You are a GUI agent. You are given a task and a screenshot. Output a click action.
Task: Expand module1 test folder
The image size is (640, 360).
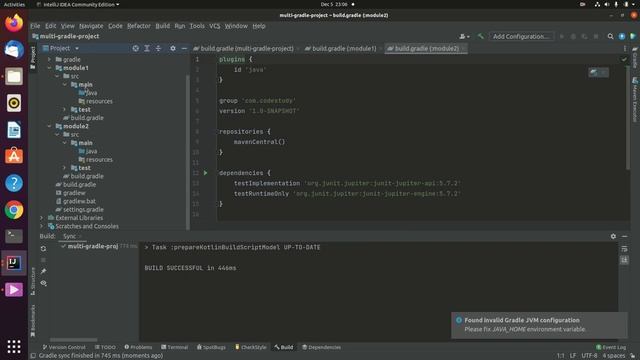(x=64, y=109)
